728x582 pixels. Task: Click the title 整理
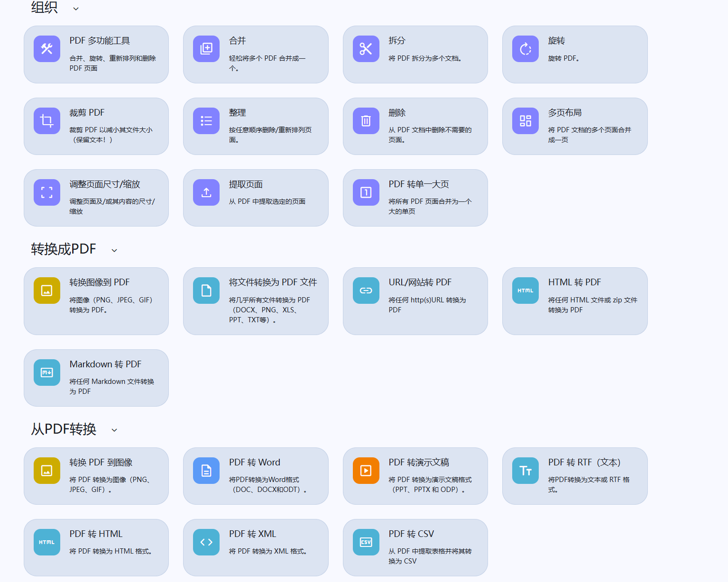[x=238, y=113]
